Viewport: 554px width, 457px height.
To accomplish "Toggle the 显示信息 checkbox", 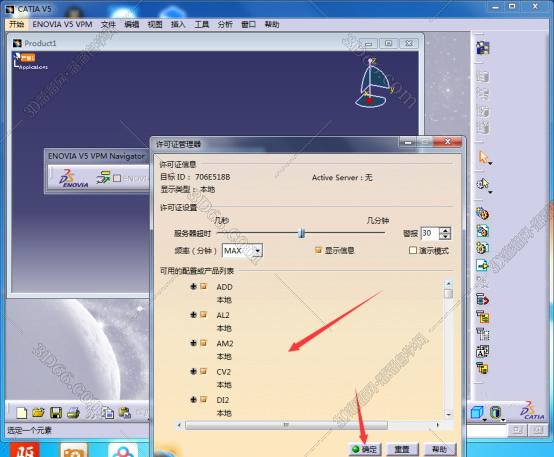I will pyautogui.click(x=318, y=250).
